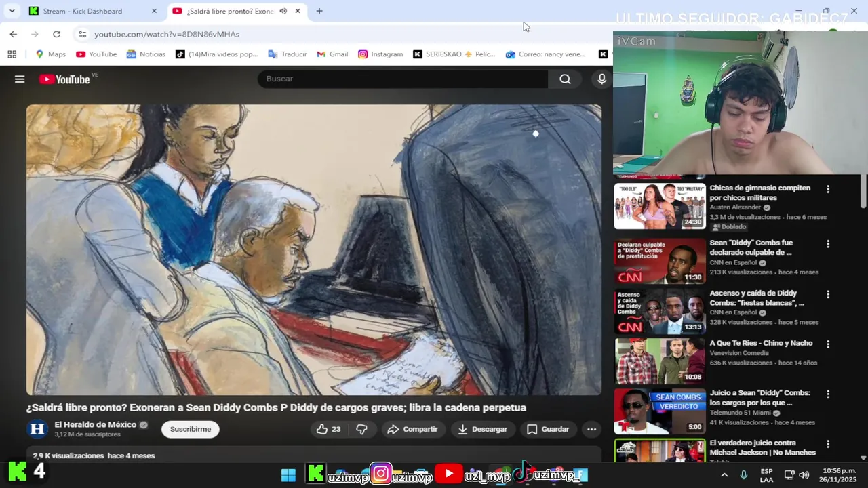Open the Maps bookmark

point(51,54)
